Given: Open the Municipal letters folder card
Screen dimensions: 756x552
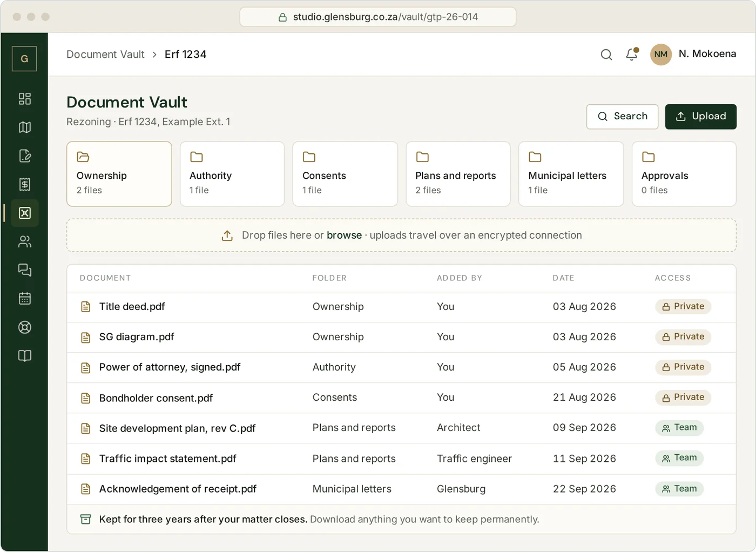Looking at the screenshot, I should (x=571, y=174).
